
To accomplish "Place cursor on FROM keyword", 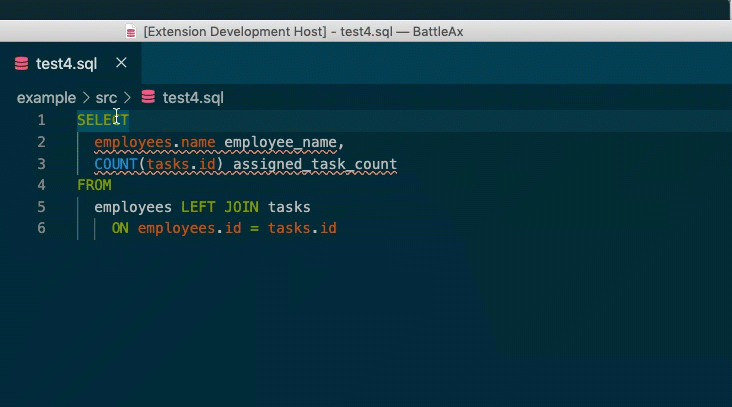I will (x=94, y=185).
